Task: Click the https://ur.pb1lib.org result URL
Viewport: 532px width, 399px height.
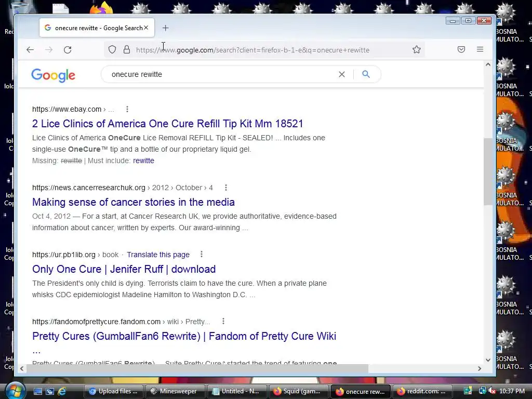Action: click(64, 255)
